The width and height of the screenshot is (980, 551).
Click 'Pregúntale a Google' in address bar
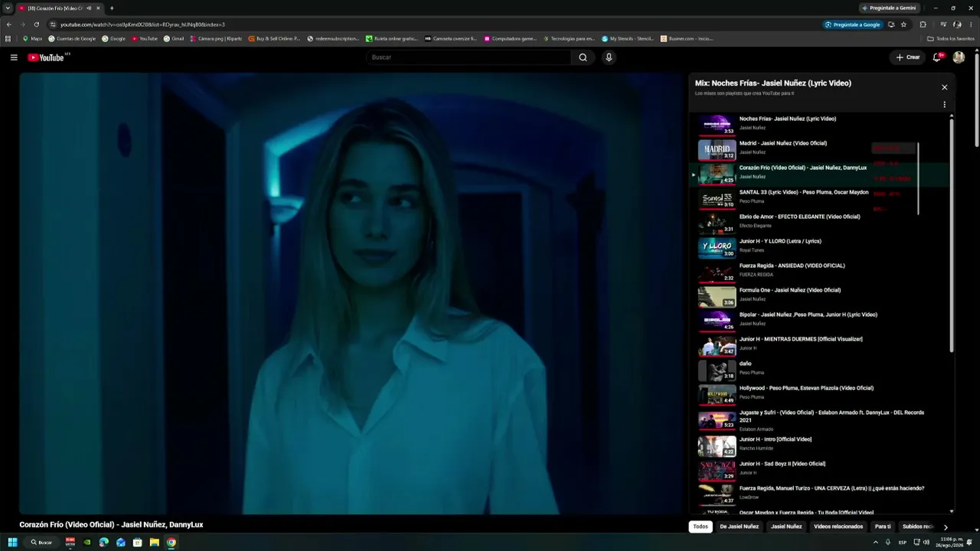[x=852, y=24]
